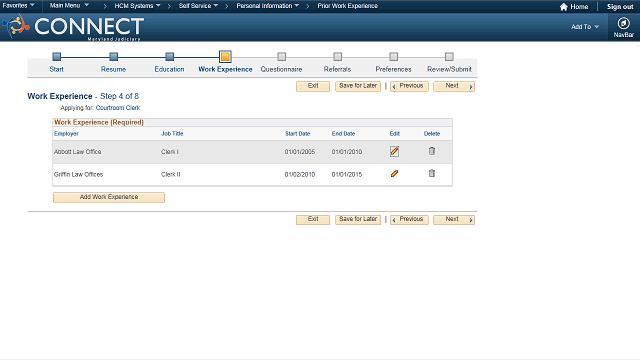The height and width of the screenshot is (360, 640).
Task: Click the top Exit button
Action: 313,86
